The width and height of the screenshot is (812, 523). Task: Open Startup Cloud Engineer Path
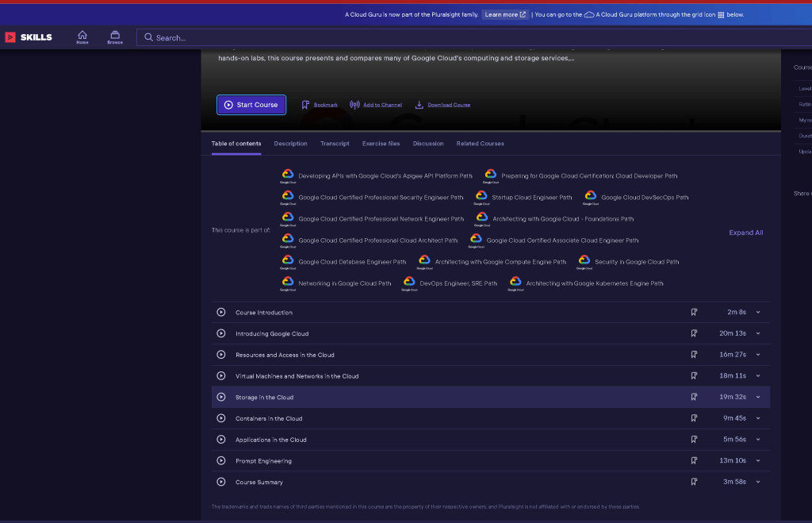coord(523,198)
